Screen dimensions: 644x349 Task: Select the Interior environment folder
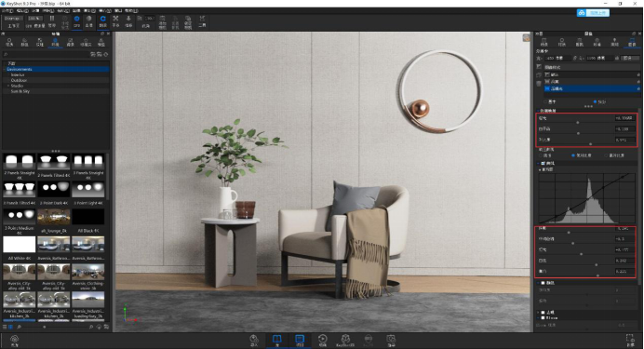(18, 74)
